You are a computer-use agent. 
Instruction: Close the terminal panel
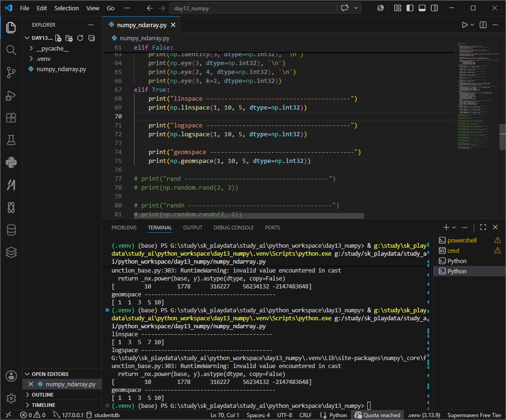pos(495,228)
